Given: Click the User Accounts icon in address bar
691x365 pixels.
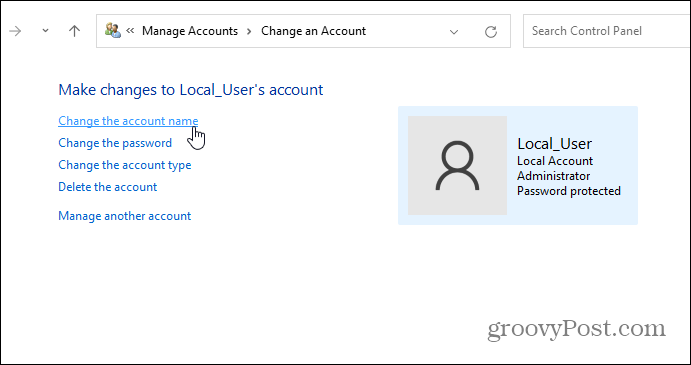Looking at the screenshot, I should point(113,30).
